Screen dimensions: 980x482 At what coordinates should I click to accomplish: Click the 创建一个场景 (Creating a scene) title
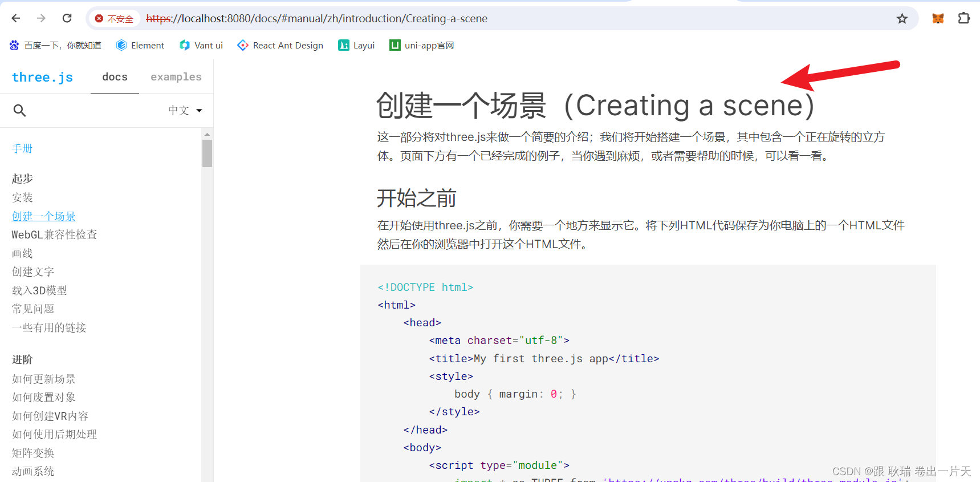[x=595, y=106]
